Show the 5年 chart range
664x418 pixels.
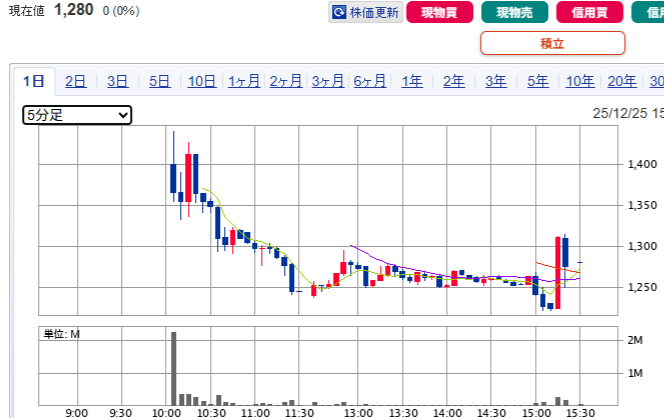[x=538, y=82]
